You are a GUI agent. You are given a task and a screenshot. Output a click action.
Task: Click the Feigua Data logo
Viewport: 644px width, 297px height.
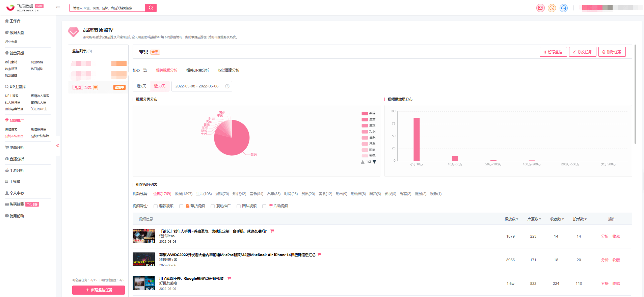25,7
